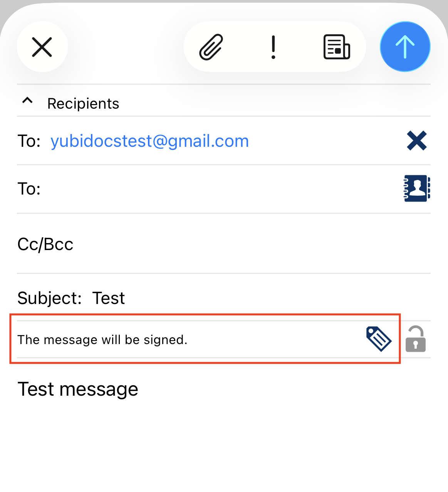
Task: Open the contacts address book
Action: tap(416, 188)
